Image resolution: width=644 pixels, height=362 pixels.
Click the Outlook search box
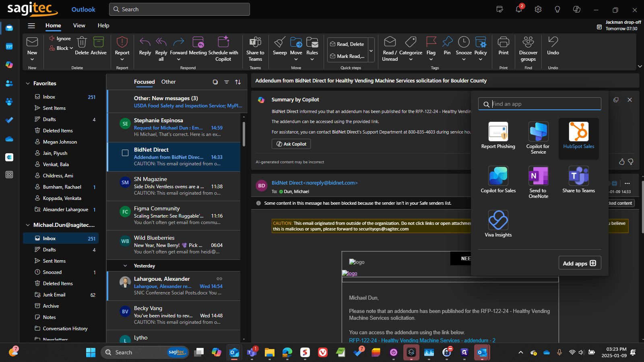[x=180, y=9]
